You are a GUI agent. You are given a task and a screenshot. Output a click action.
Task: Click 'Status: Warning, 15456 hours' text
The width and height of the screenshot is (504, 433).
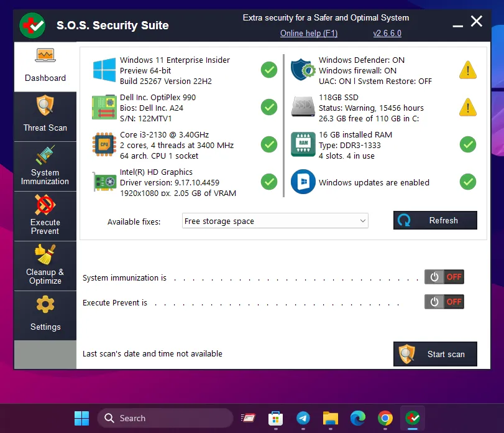371,108
